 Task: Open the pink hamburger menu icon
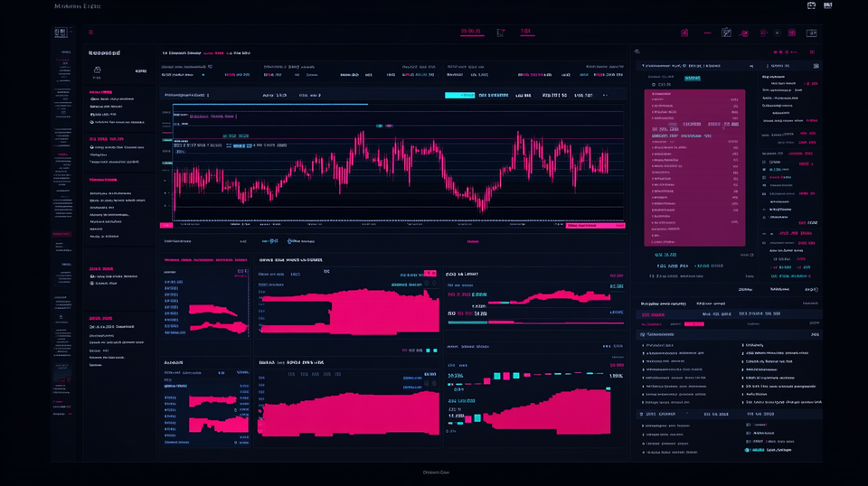(90, 33)
